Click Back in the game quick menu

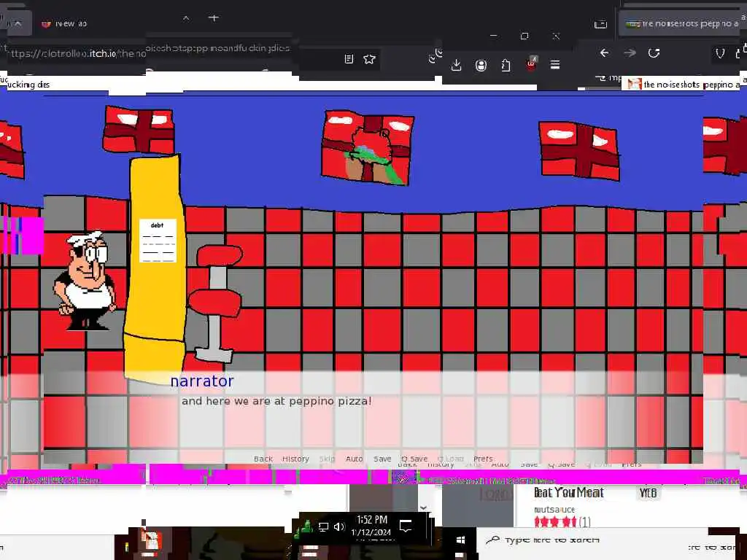click(x=263, y=459)
